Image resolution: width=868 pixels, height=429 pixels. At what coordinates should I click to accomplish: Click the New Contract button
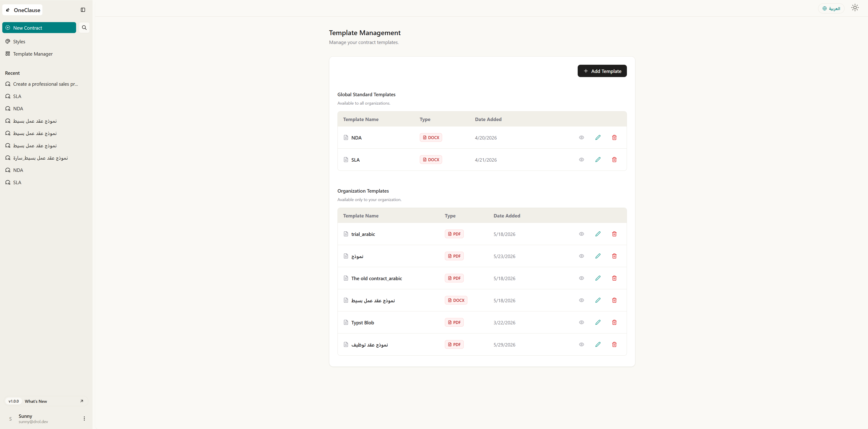pyautogui.click(x=39, y=28)
